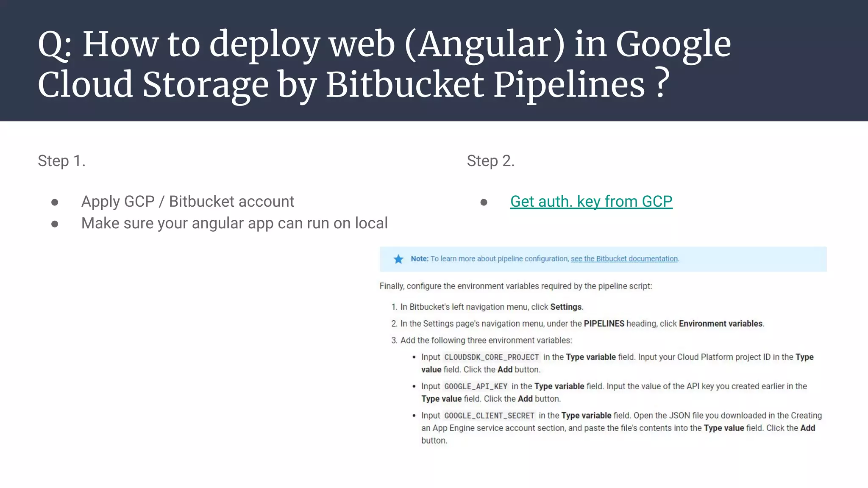Click the blue star Note icon

398,259
